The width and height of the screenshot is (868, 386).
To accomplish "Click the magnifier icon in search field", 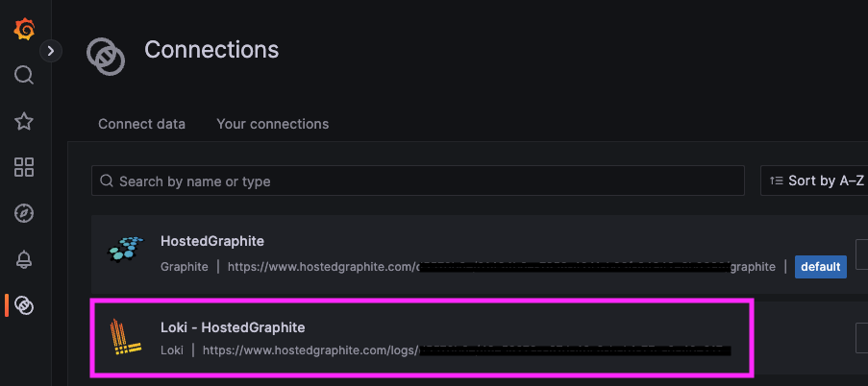I will pos(107,181).
